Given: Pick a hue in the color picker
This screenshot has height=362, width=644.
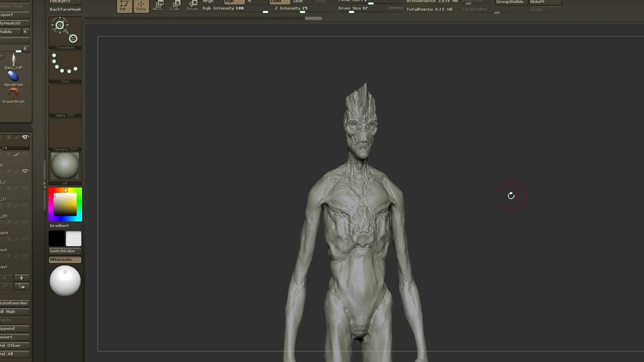Looking at the screenshot, I should (x=65, y=204).
